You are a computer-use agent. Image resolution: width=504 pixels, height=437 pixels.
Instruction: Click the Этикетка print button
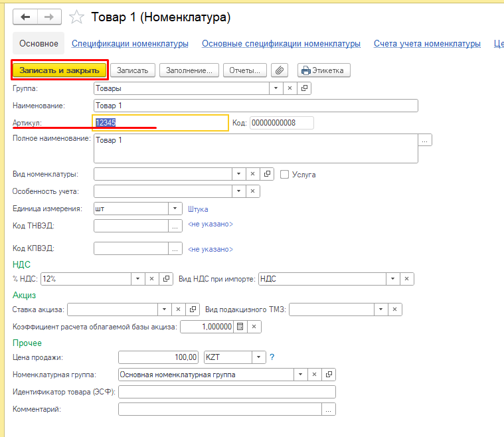324,70
